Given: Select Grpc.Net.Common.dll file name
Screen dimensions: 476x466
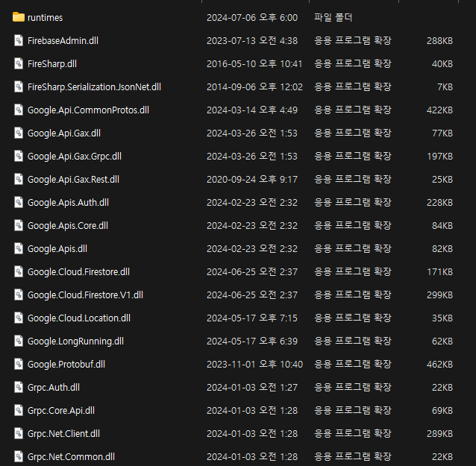Looking at the screenshot, I should click(x=71, y=456).
